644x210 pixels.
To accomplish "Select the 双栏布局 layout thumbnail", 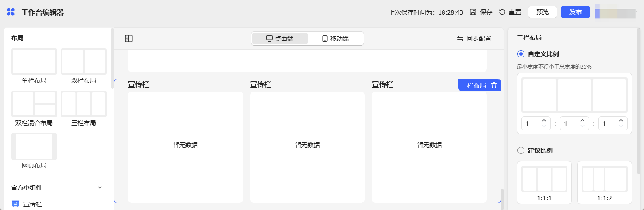I will [84, 61].
